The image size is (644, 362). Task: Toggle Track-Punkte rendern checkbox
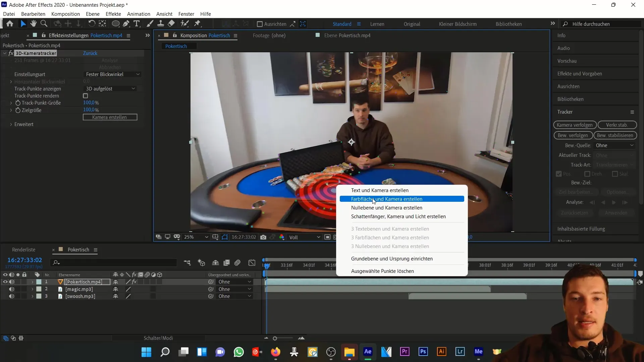[86, 96]
